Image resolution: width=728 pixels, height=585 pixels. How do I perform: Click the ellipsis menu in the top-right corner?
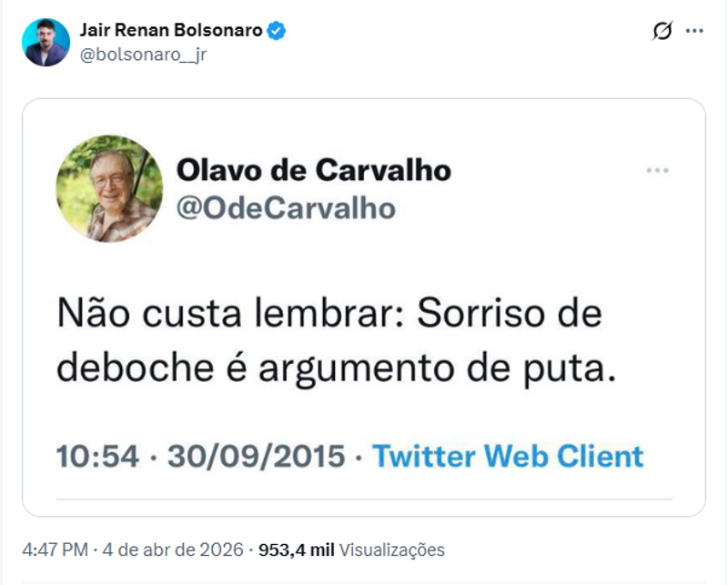pos(693,29)
